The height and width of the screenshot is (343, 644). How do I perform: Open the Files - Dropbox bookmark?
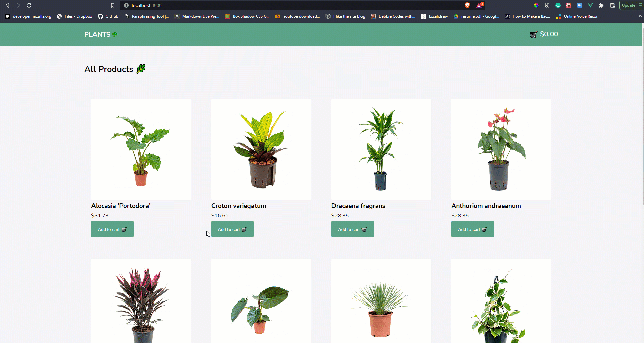[x=75, y=16]
